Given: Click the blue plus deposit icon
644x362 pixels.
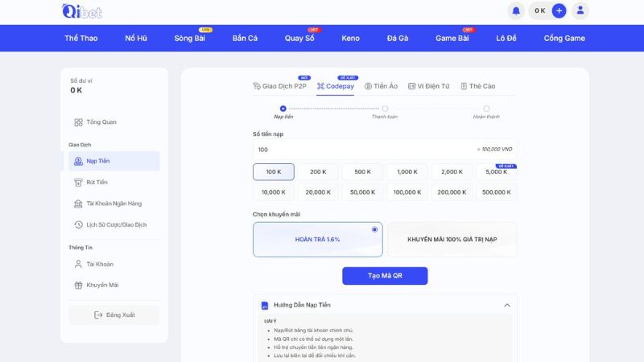Looking at the screenshot, I should [x=559, y=10].
